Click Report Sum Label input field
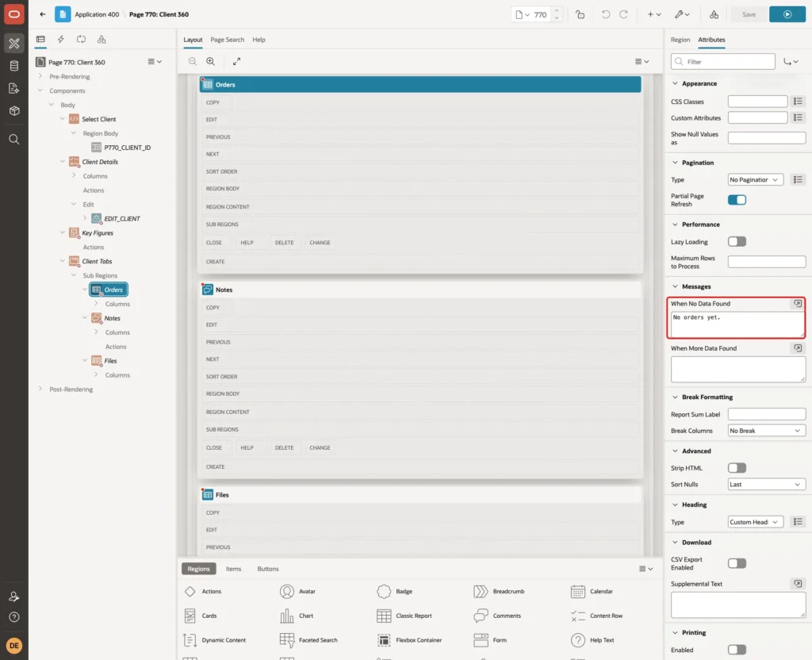 point(767,414)
